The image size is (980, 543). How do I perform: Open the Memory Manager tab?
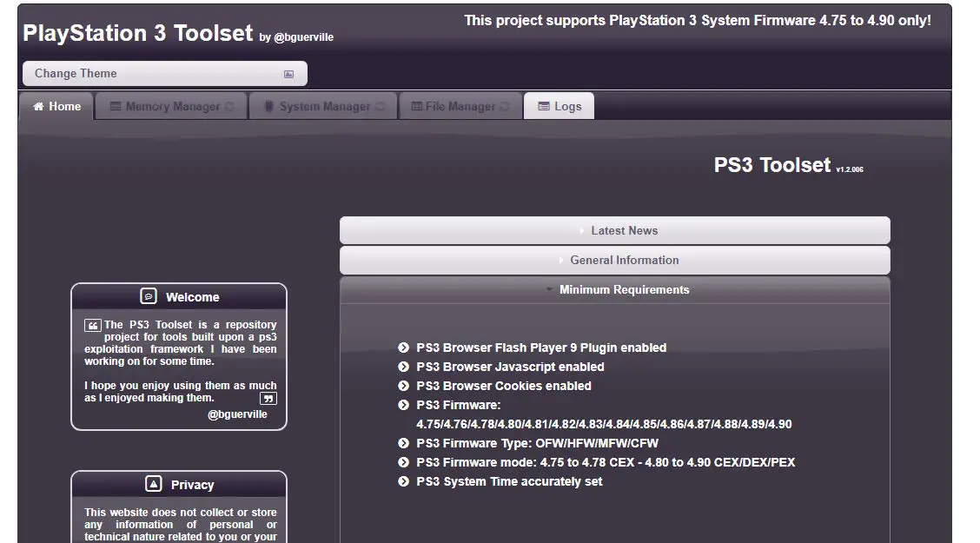(171, 106)
